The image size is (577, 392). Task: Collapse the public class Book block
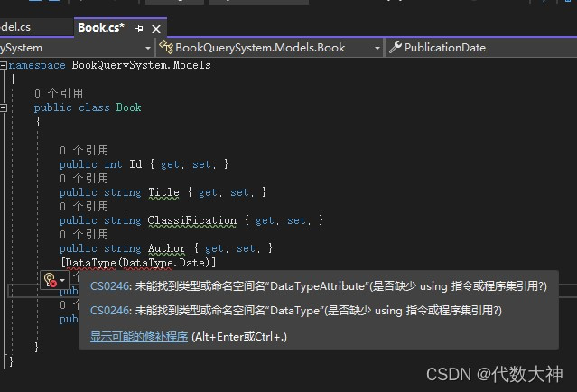(4, 107)
